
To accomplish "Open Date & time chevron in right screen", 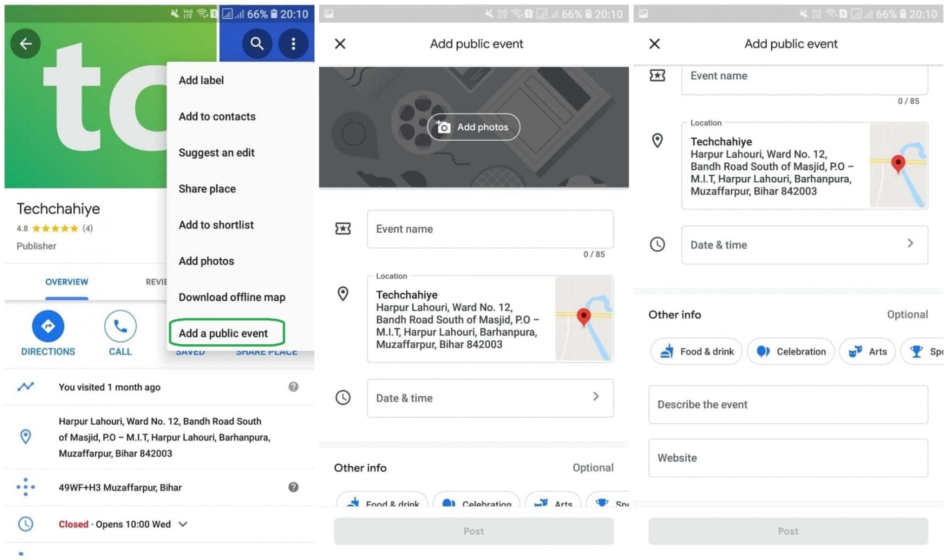I will tap(910, 243).
